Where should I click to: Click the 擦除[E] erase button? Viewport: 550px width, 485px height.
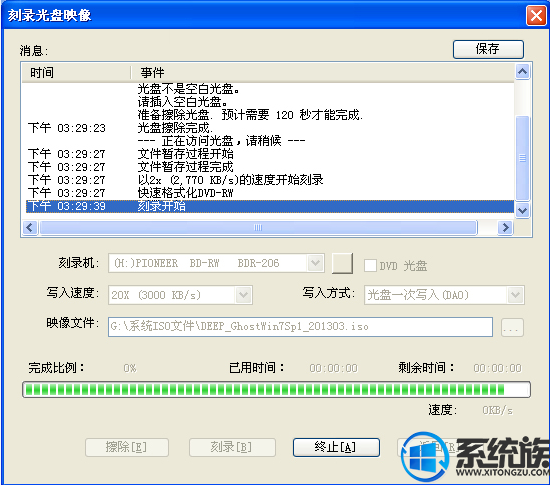pos(127,447)
